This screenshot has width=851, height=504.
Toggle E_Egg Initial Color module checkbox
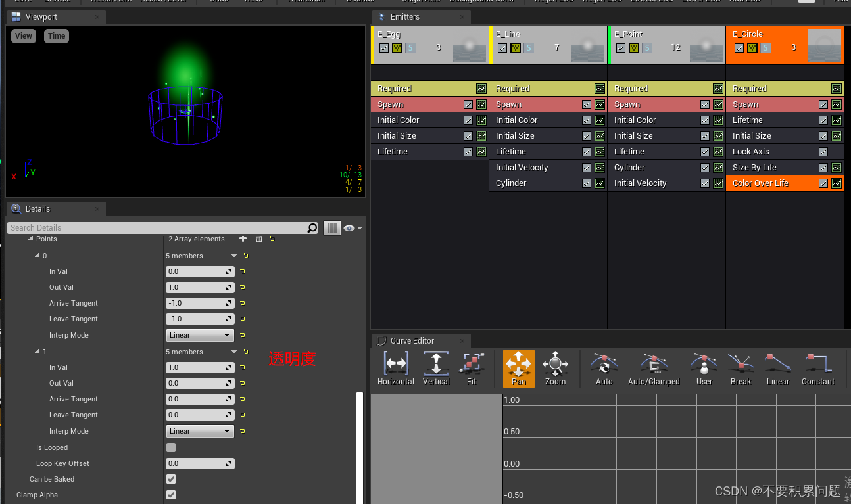468,120
